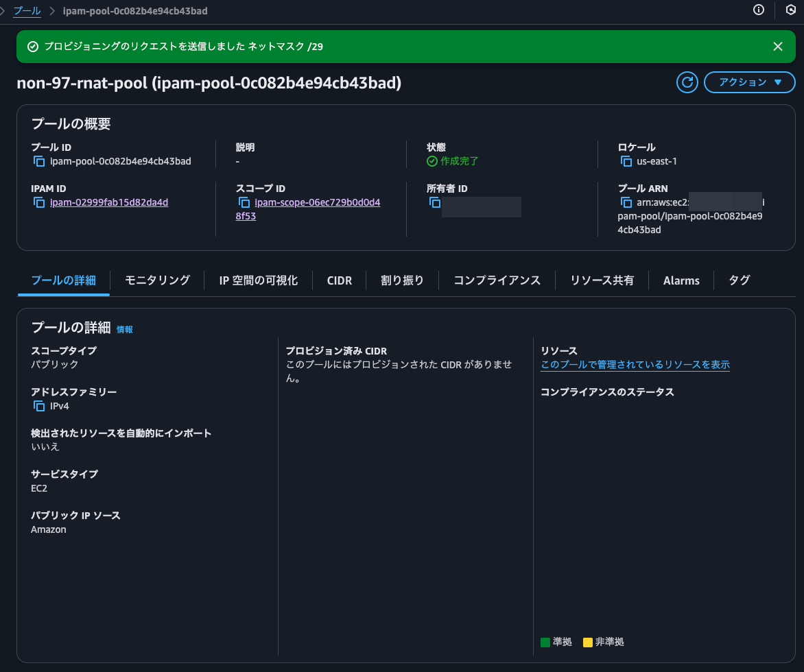804x672 pixels.
Task: Copy the プール ARN string
Action: 626,202
